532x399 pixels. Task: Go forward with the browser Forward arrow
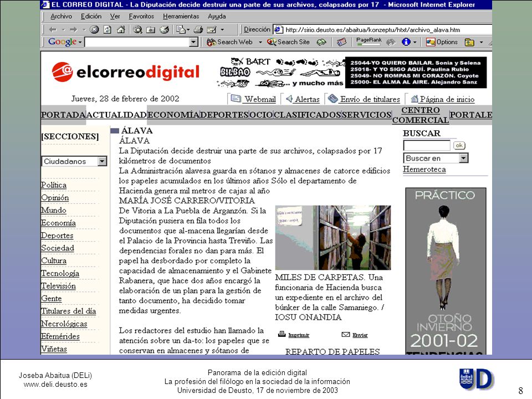tap(73, 29)
